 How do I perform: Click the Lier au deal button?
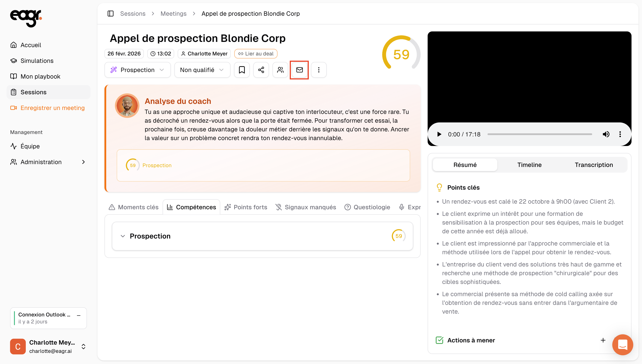click(x=255, y=53)
